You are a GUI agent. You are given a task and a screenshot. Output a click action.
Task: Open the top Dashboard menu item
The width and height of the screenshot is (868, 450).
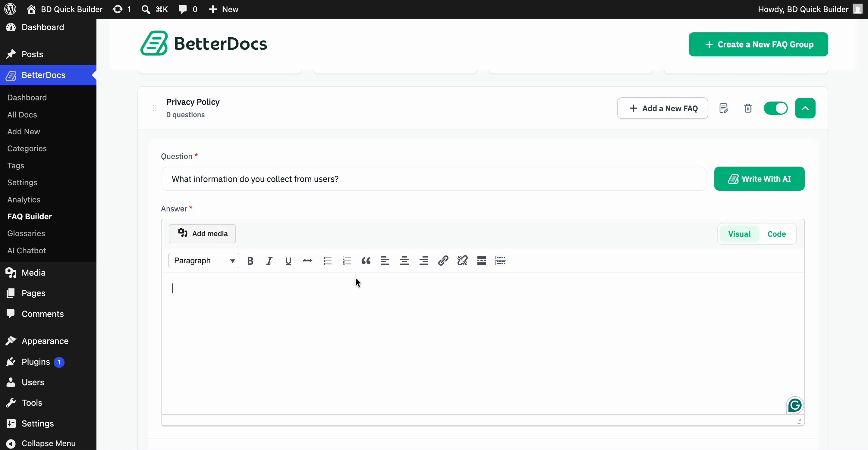point(43,27)
